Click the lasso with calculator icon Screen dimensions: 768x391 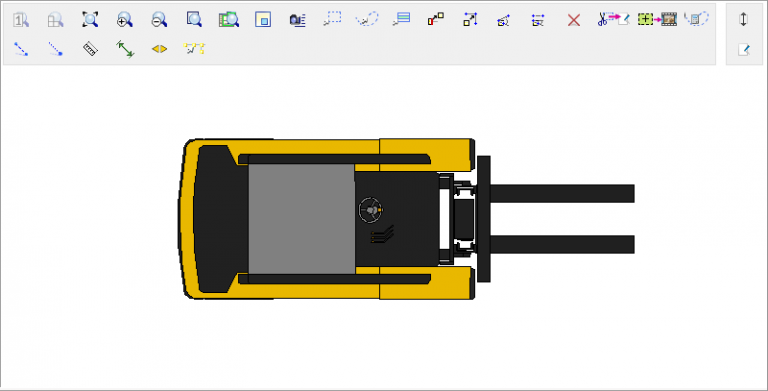point(696,19)
